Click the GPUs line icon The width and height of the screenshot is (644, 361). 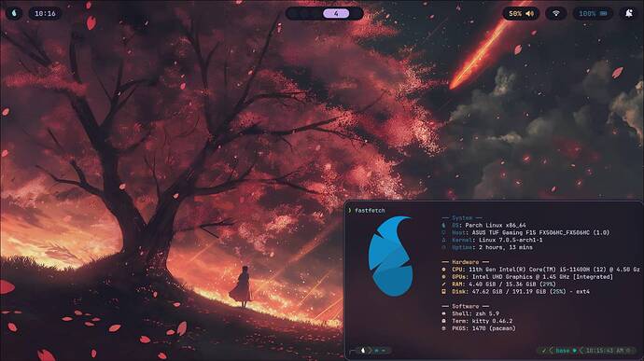point(443,277)
